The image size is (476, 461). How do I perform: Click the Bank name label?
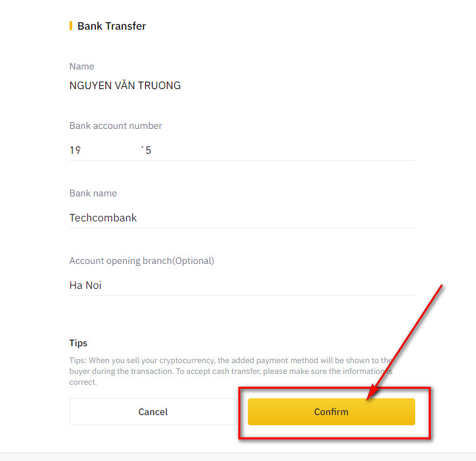(93, 193)
